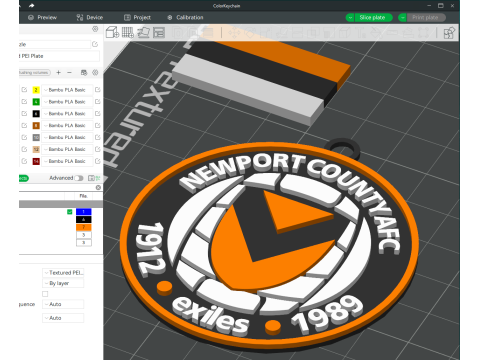
Task: Expand the arrow left of Print plate
Action: pyautogui.click(x=403, y=17)
